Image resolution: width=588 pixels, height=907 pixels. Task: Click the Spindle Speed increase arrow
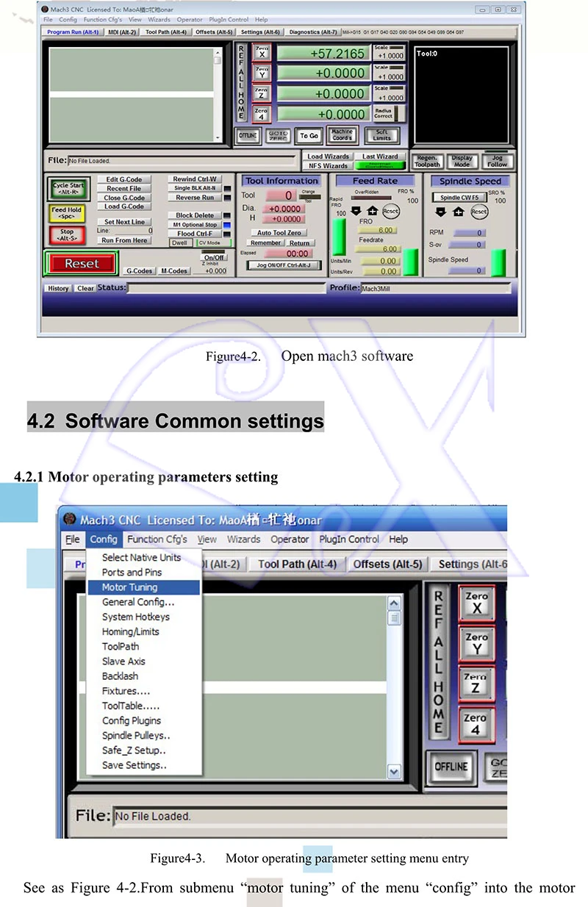coord(458,212)
